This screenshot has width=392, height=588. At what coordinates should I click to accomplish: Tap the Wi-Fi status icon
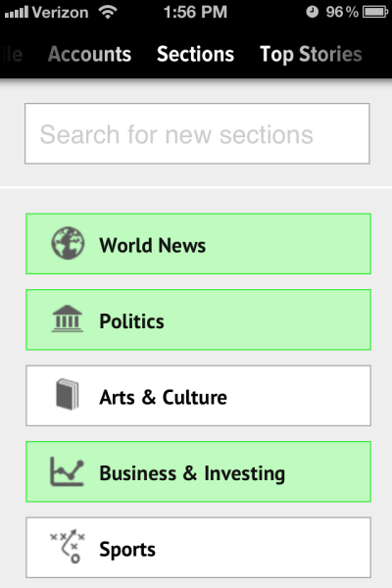108,12
